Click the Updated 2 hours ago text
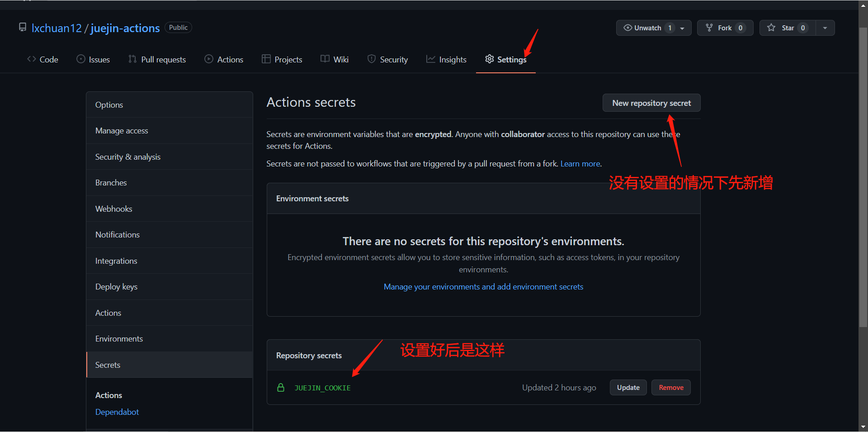 click(559, 388)
